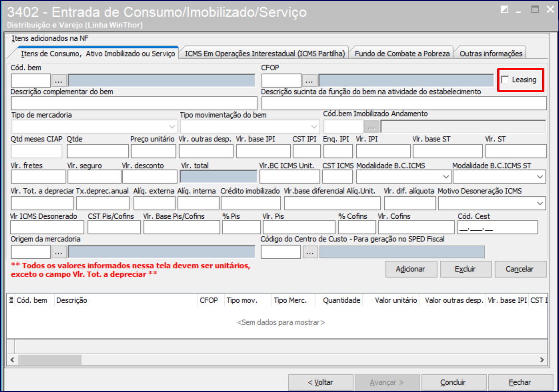
Task: Click the Vlr. desconto field
Action: click(x=150, y=176)
